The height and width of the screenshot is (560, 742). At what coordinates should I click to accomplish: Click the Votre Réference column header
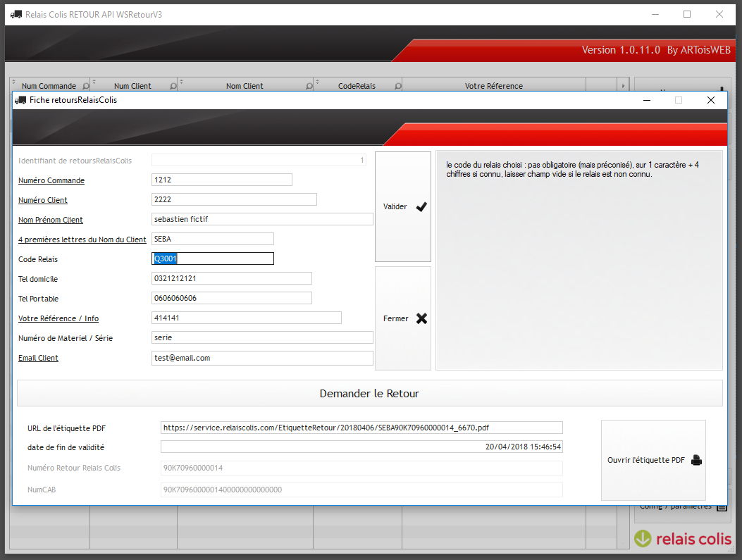click(x=493, y=86)
